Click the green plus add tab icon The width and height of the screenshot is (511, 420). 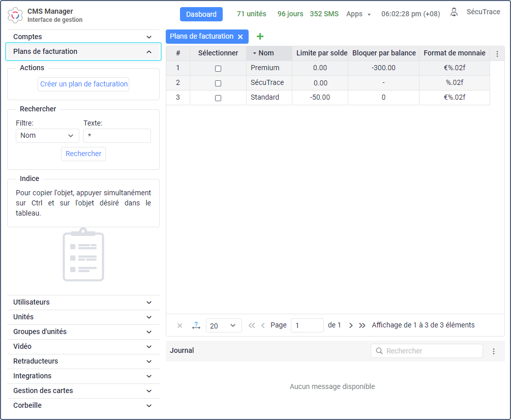[260, 37]
